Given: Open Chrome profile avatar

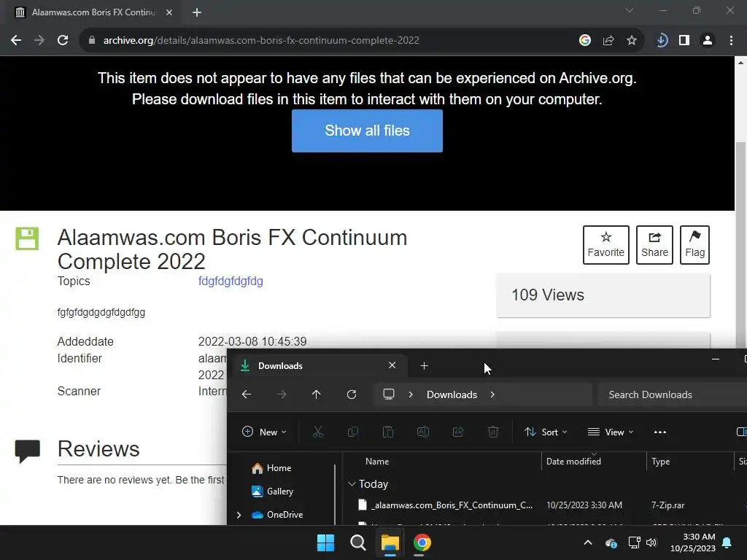Looking at the screenshot, I should [x=708, y=41].
